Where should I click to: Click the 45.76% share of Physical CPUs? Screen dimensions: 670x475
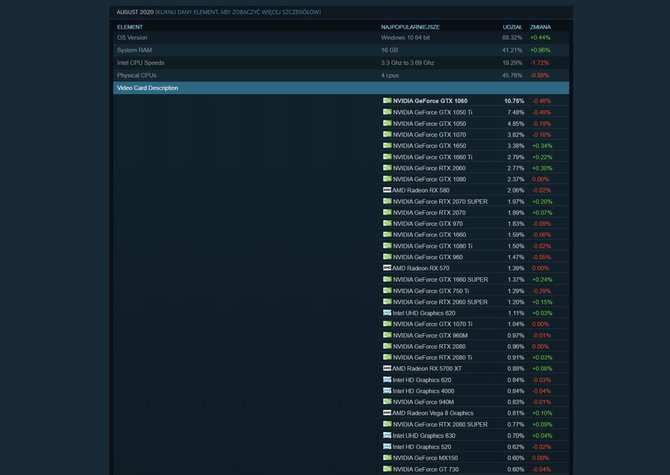point(512,75)
